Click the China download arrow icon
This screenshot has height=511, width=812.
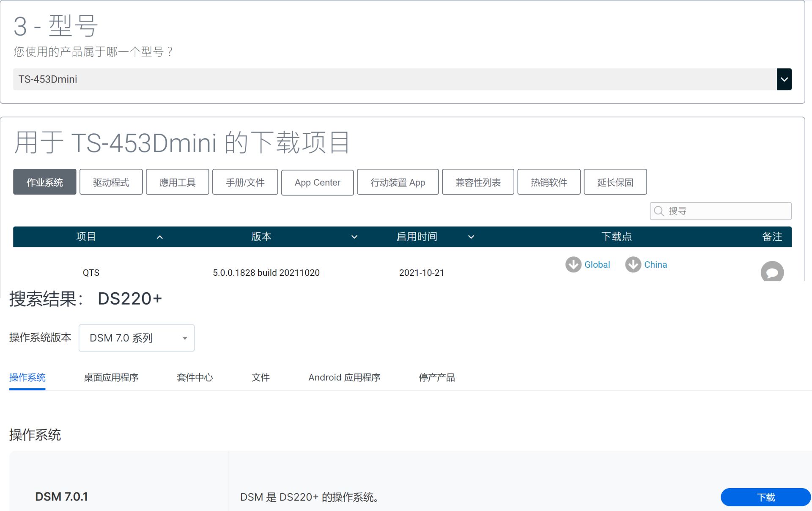pyautogui.click(x=633, y=264)
